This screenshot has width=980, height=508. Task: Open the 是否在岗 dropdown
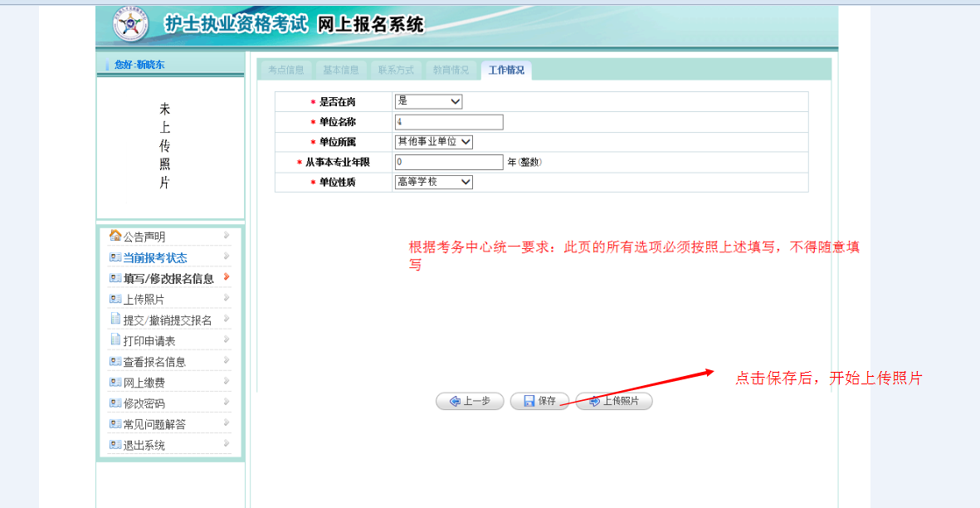428,101
